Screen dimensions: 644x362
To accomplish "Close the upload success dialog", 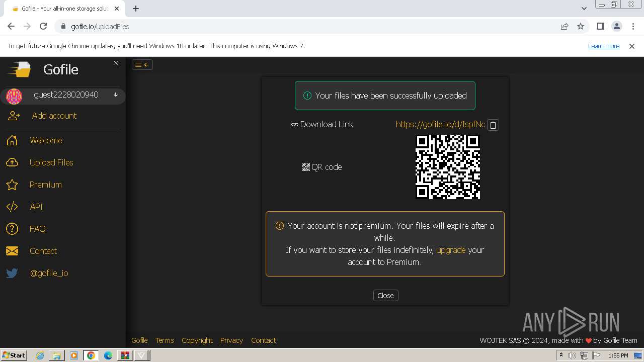I will (385, 296).
